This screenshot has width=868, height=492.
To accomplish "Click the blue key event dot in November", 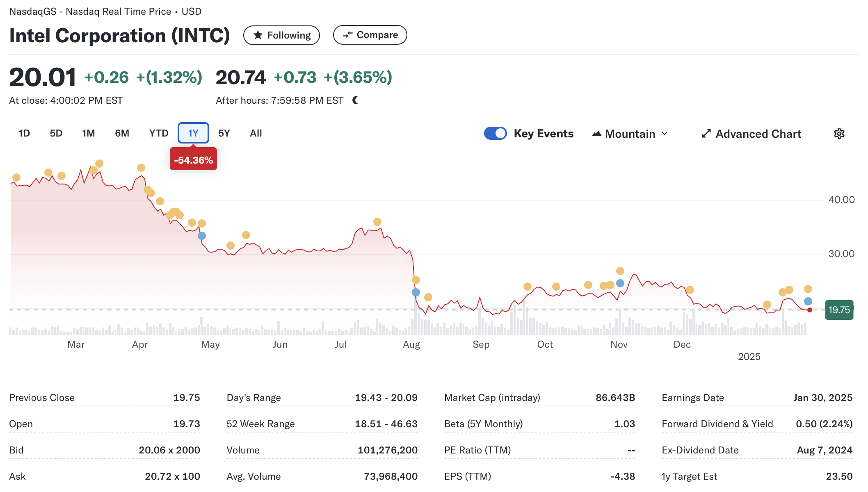I will pyautogui.click(x=620, y=283).
